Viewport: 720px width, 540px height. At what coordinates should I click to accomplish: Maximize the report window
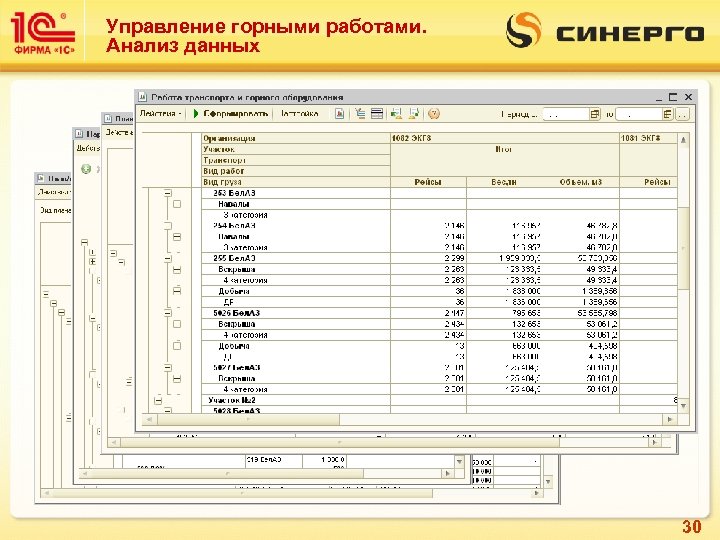click(673, 97)
